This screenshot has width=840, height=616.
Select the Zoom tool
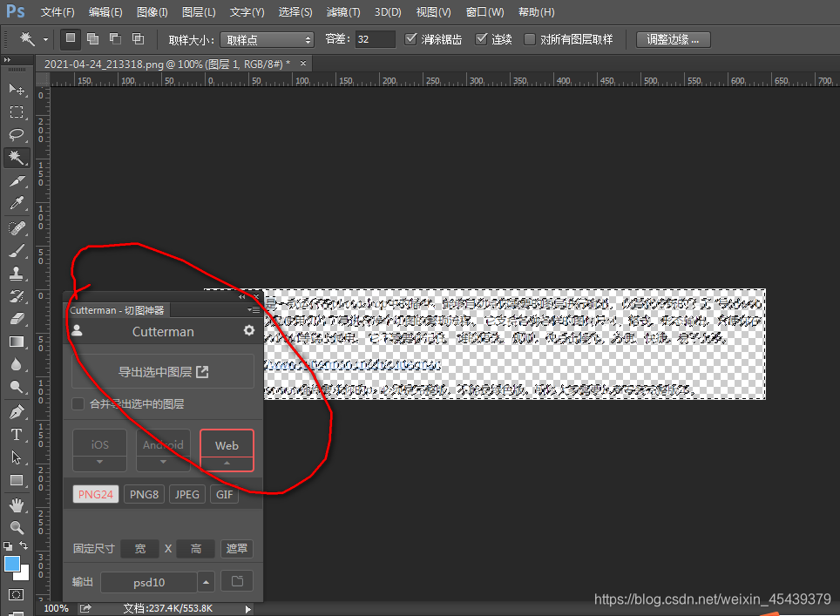point(17,528)
